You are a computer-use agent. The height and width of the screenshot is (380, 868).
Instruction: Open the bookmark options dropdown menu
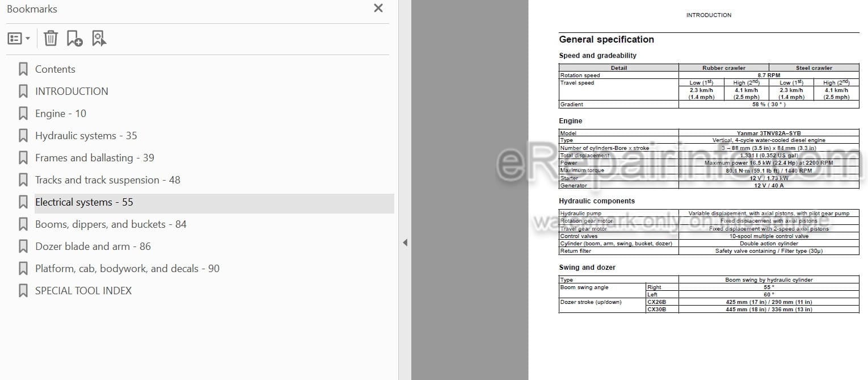[x=19, y=39]
